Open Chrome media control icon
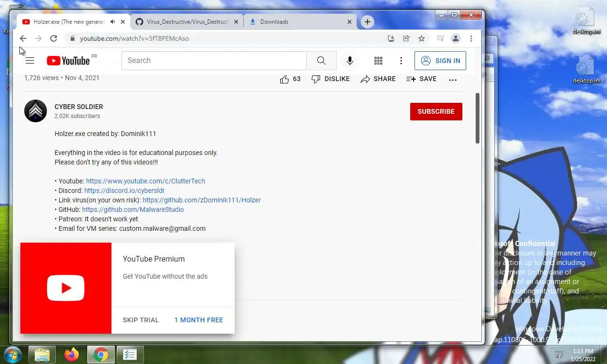This screenshot has height=364, width=607. pyautogui.click(x=440, y=38)
